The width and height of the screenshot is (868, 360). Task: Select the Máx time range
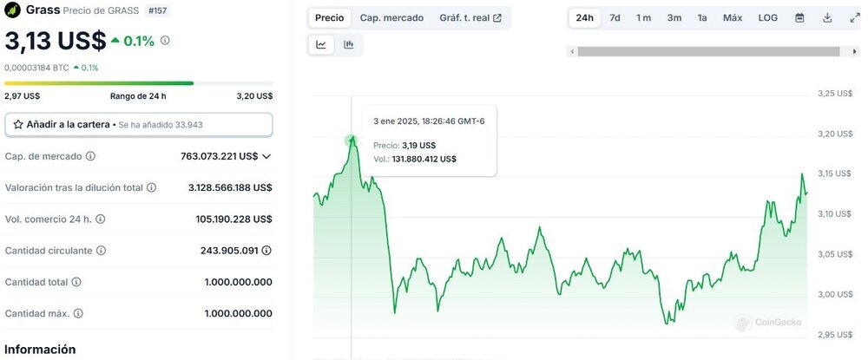[733, 17]
